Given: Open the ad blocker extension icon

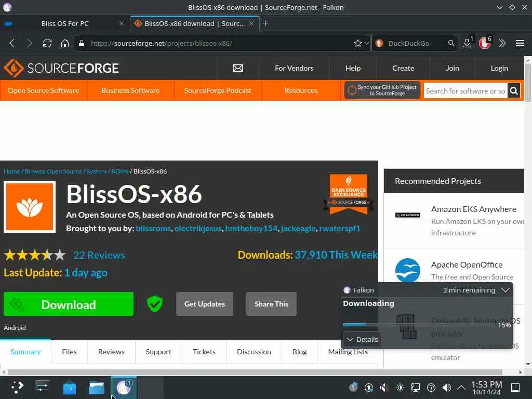Looking at the screenshot, I should 485,43.
